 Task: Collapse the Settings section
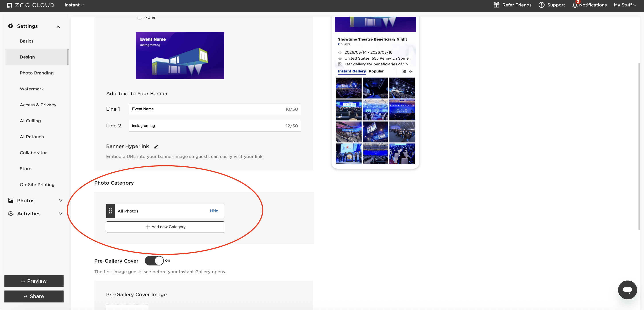58,27
